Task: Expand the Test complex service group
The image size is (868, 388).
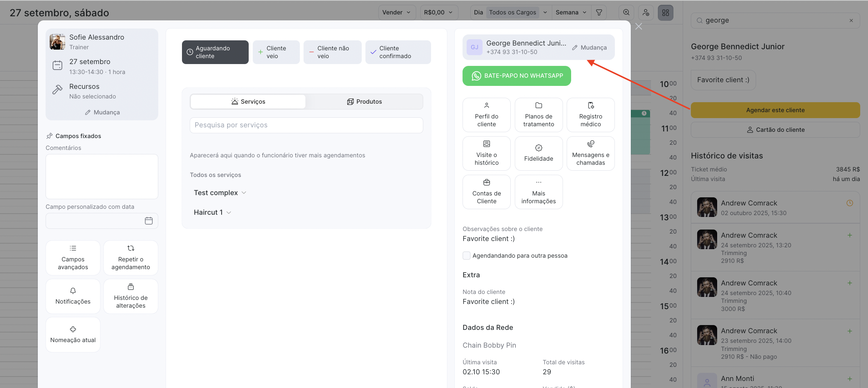Action: (220, 193)
